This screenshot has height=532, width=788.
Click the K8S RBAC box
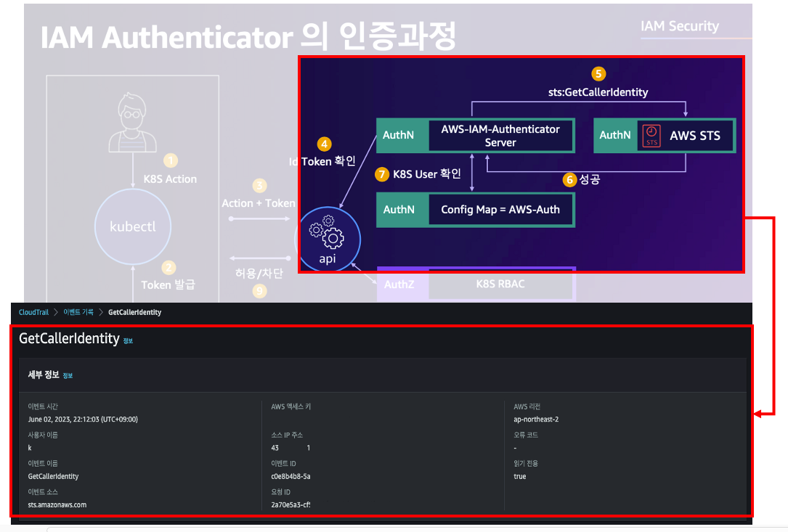(500, 284)
